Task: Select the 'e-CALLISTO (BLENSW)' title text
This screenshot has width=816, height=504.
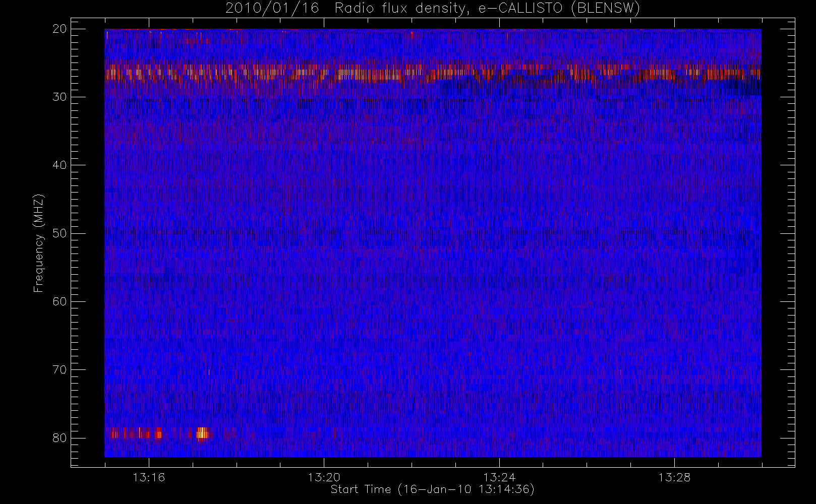Action: [x=559, y=9]
